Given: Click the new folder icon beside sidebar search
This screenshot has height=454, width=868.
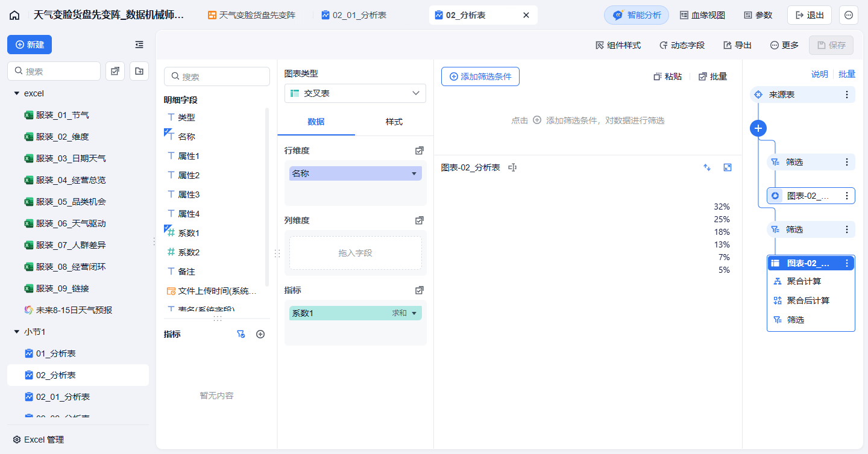Looking at the screenshot, I should 139,71.
